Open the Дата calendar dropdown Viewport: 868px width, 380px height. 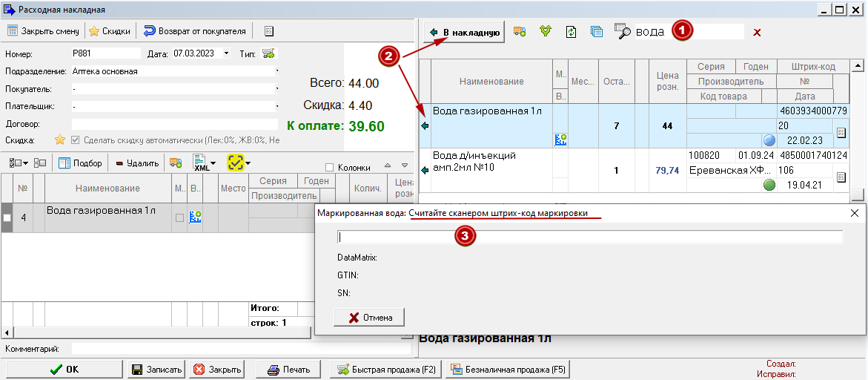click(x=226, y=53)
